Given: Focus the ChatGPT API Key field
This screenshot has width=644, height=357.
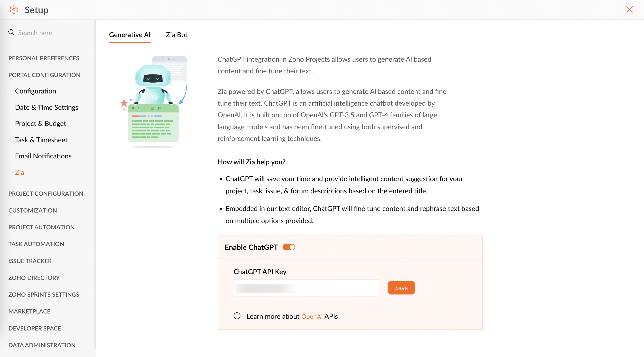Looking at the screenshot, I should tap(306, 288).
